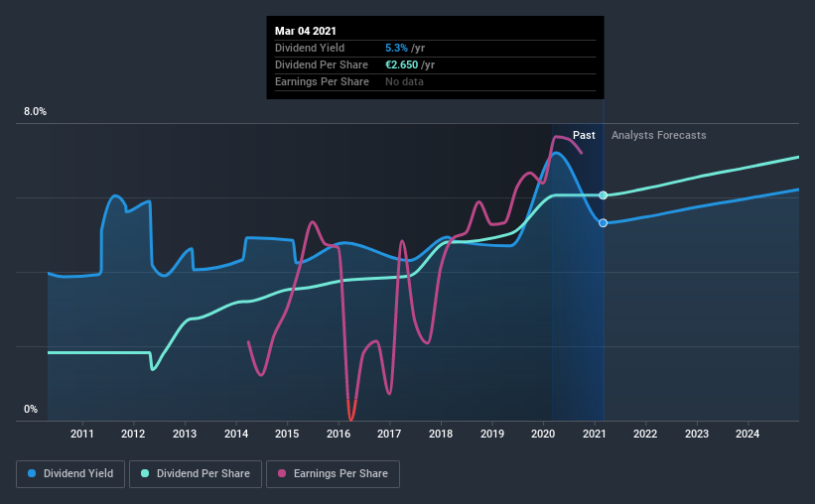Click the 2020 x-axis label
The width and height of the screenshot is (815, 504).
tap(543, 434)
